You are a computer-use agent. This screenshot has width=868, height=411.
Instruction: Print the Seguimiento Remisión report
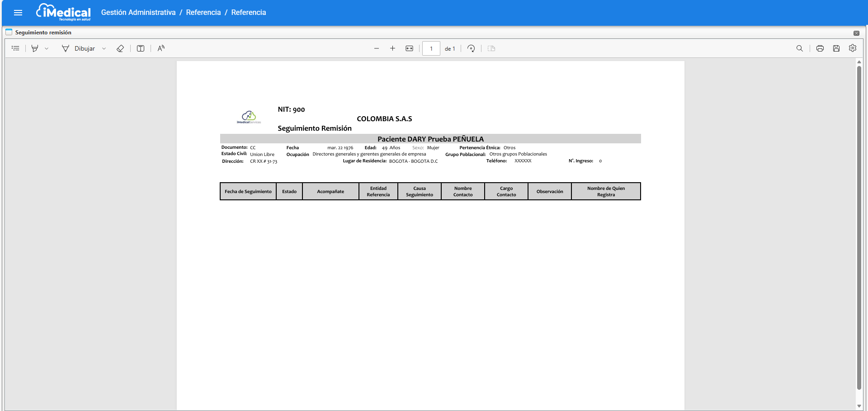click(x=820, y=48)
